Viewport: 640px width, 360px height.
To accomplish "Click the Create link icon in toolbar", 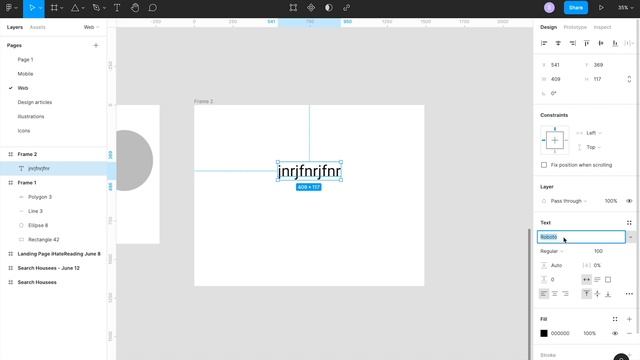I will [x=347, y=8].
